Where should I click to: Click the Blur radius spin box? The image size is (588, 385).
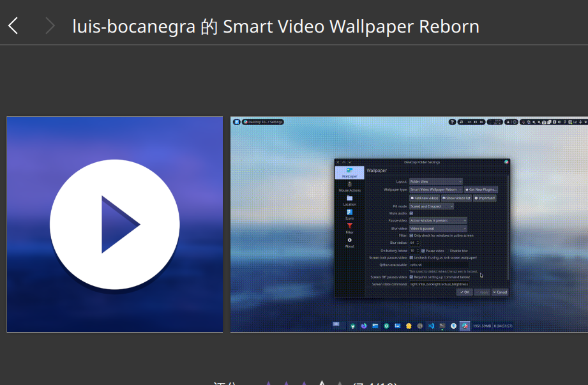pyautogui.click(x=414, y=243)
